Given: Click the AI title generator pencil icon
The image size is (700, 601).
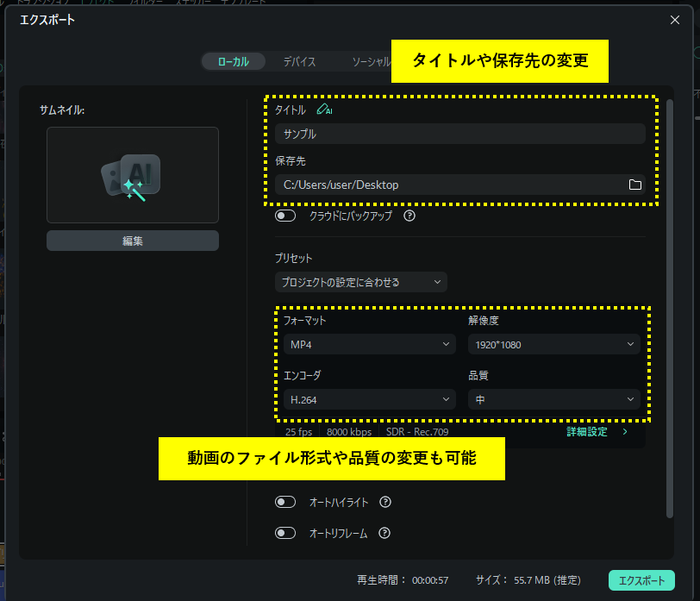Looking at the screenshot, I should click(x=324, y=110).
